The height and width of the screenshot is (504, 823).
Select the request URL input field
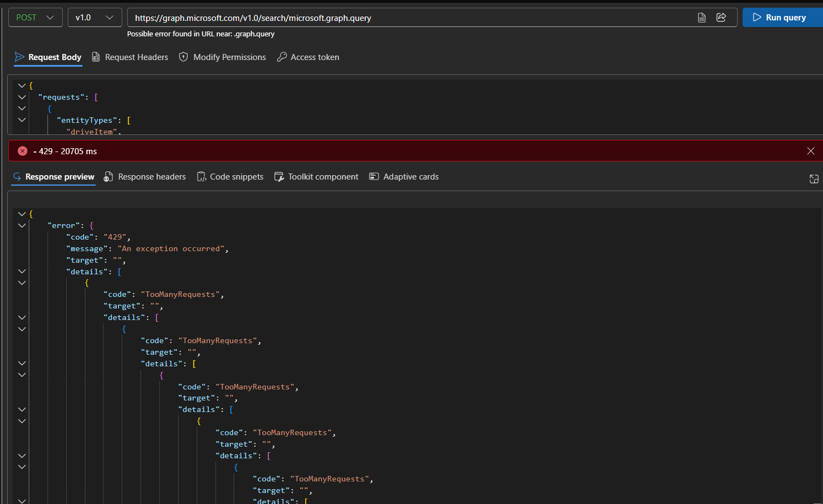pos(386,17)
